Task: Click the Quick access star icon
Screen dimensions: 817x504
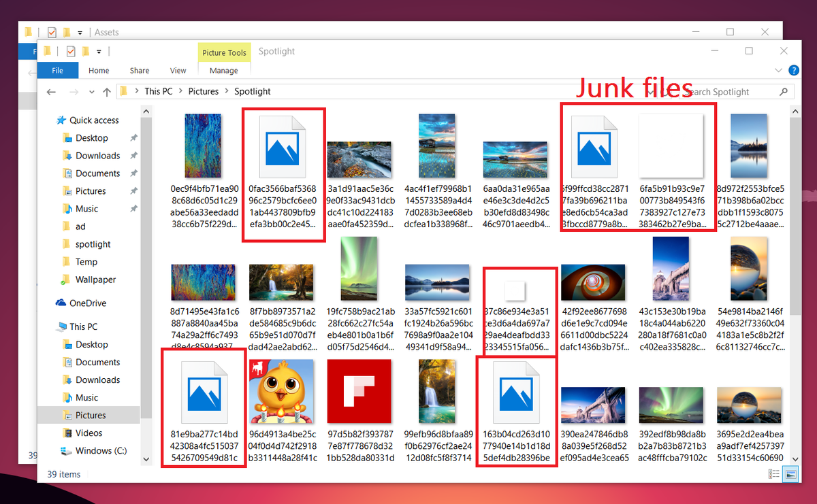Action: click(x=60, y=120)
